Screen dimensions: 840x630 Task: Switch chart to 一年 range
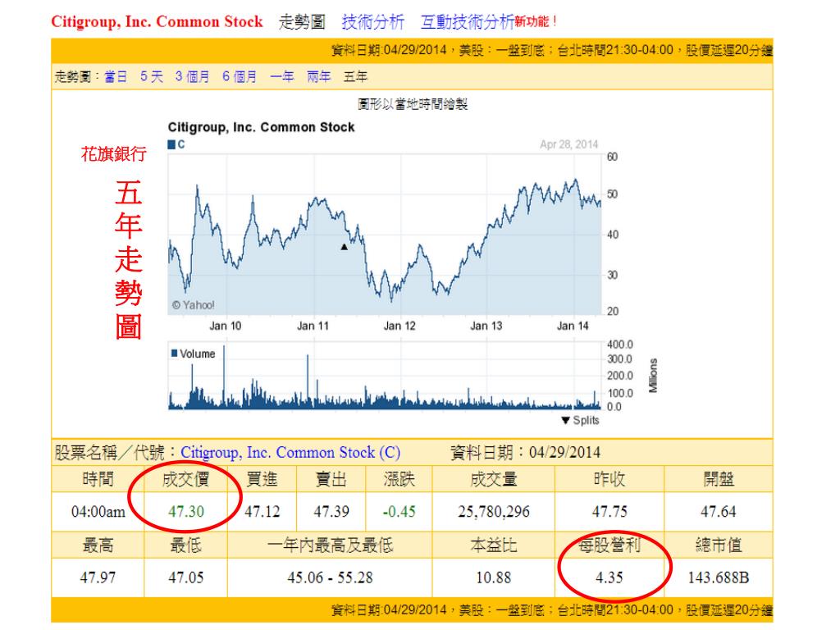[282, 76]
